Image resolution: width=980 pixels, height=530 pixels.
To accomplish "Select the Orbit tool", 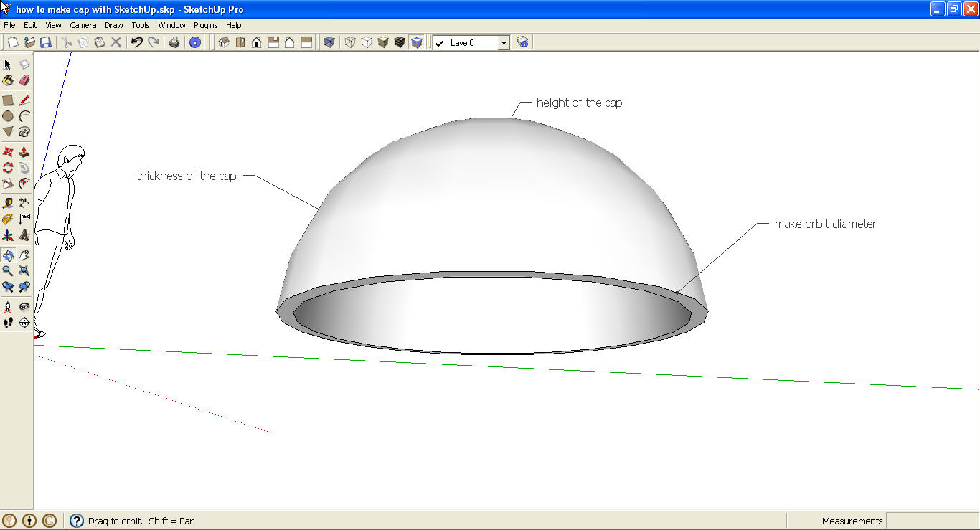I will coord(8,255).
